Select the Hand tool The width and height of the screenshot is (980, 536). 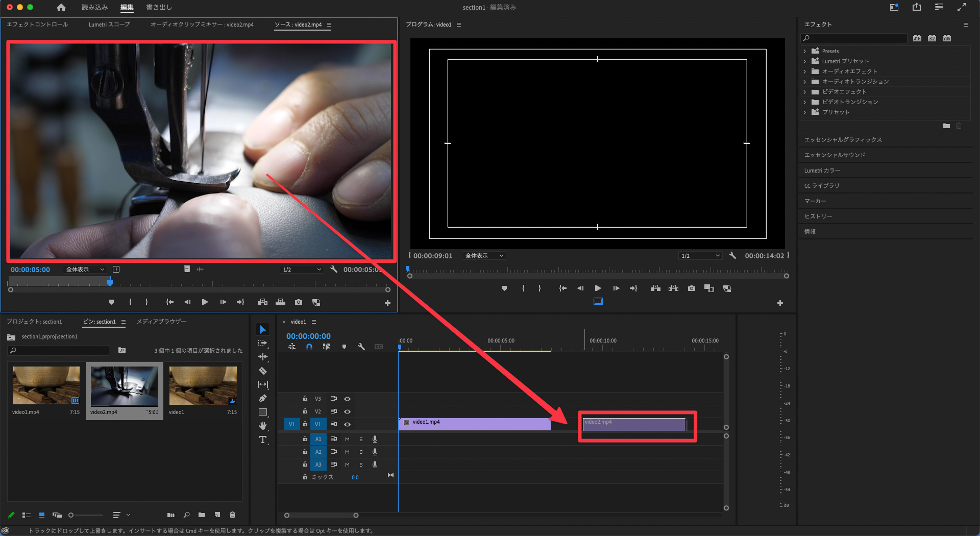click(x=263, y=426)
